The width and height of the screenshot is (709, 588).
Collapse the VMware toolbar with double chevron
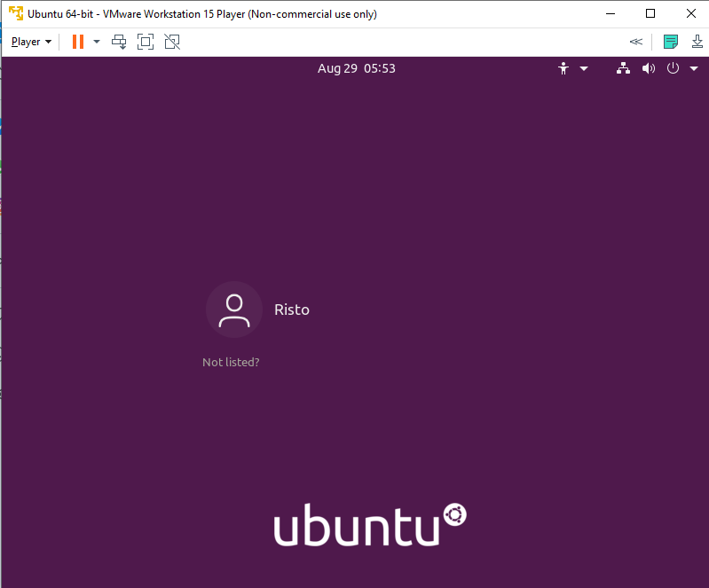pyautogui.click(x=635, y=42)
